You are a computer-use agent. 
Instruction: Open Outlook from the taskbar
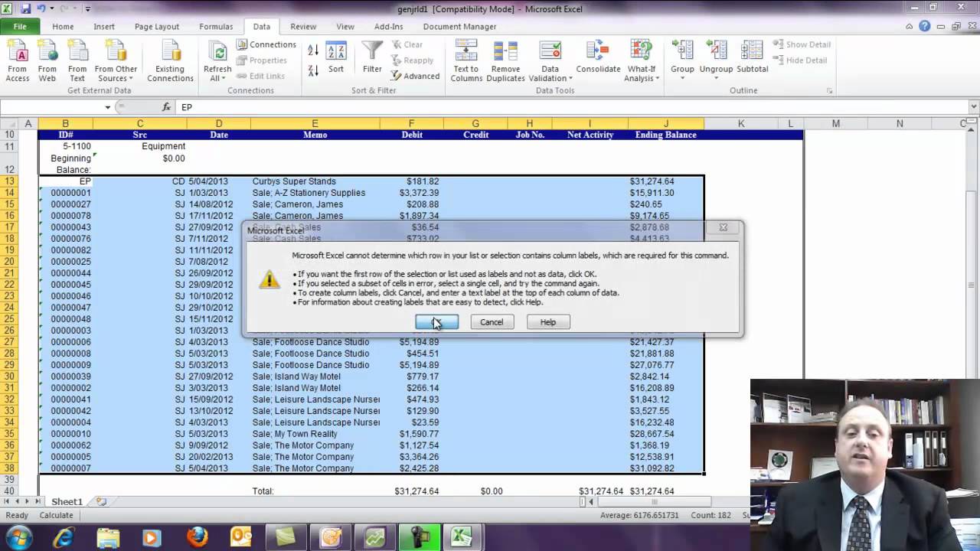pos(241,537)
